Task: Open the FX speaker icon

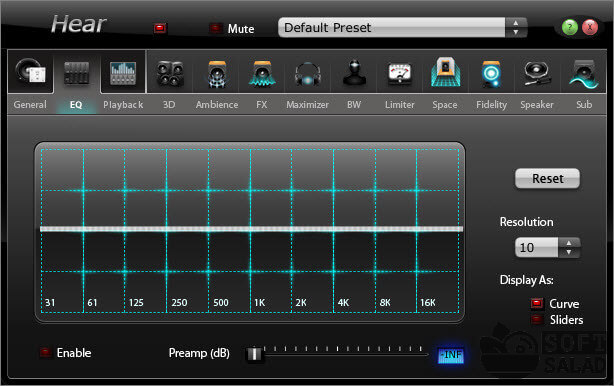Action: (262, 73)
